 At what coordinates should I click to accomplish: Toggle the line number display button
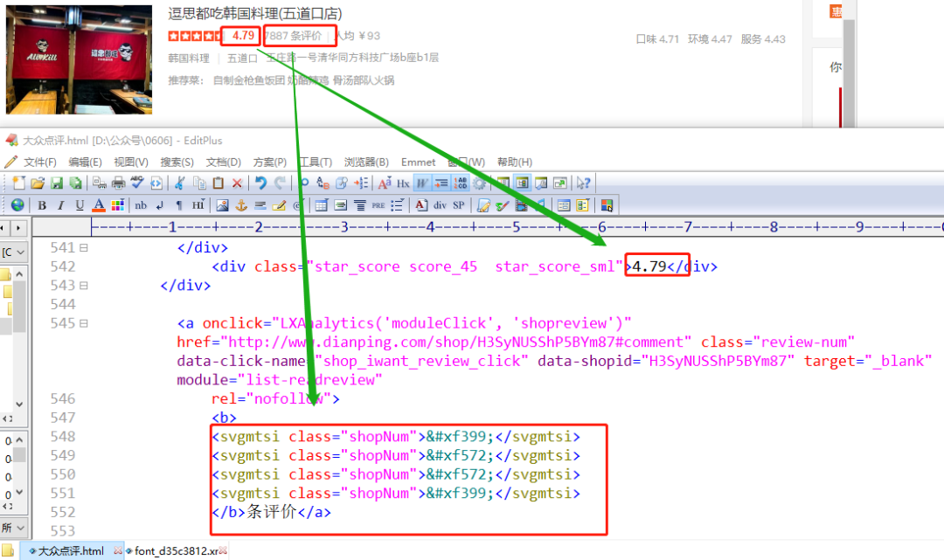pos(460,183)
